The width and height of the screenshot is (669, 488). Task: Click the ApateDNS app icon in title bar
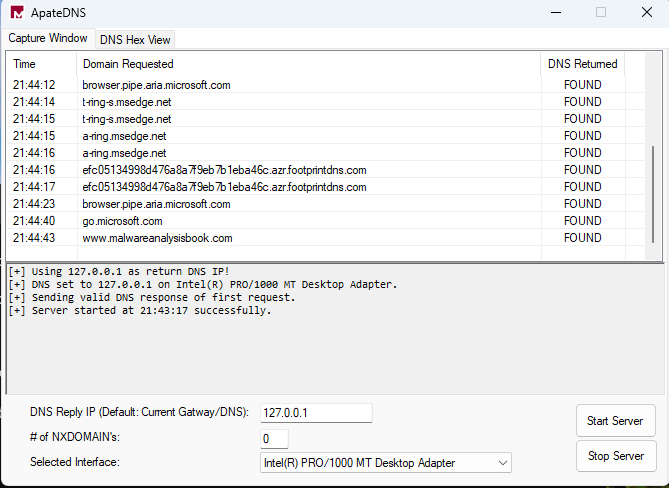[x=17, y=12]
